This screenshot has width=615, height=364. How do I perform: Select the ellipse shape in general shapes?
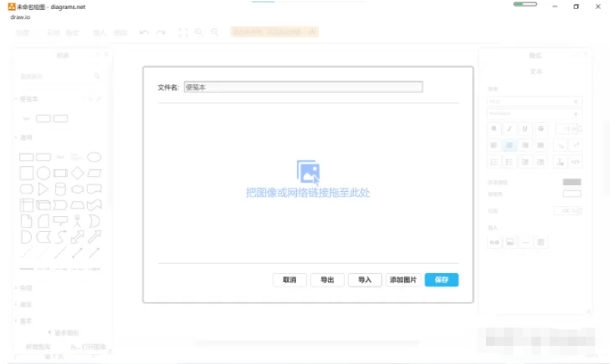click(94, 157)
